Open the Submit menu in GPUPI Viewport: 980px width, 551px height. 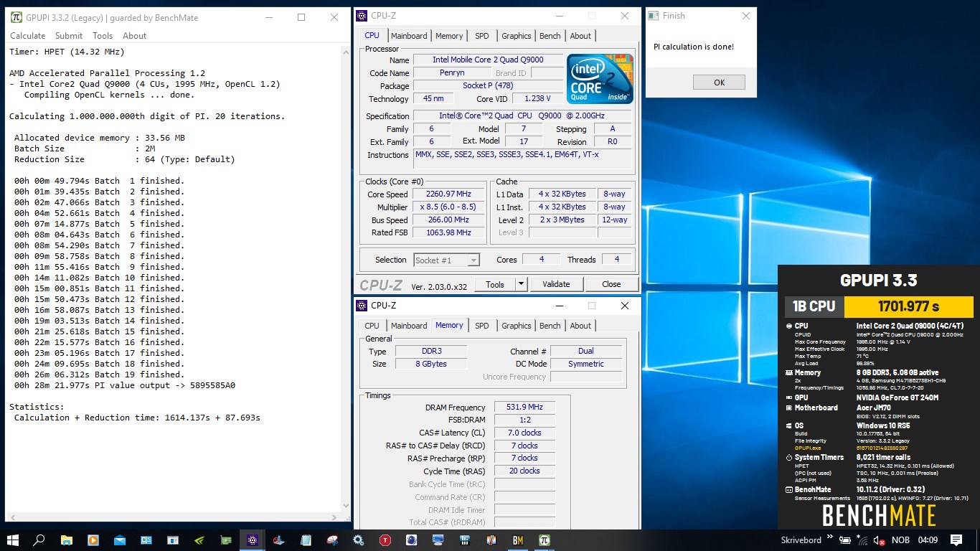68,36
